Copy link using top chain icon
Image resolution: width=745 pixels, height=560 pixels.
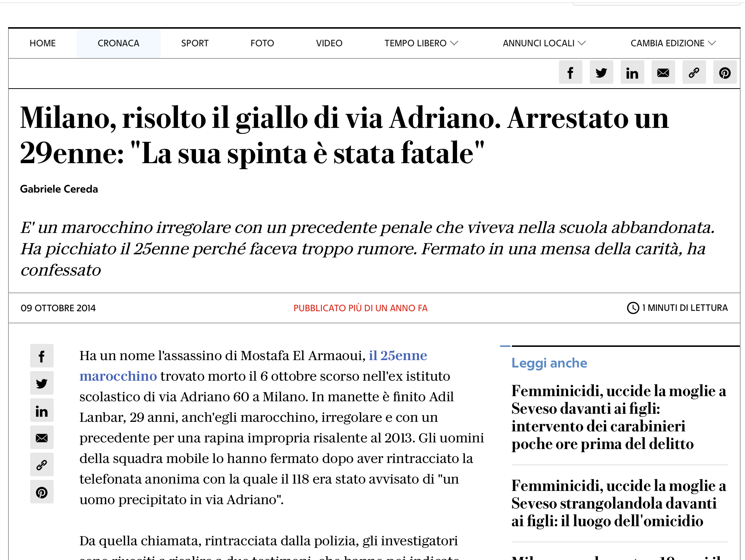694,72
